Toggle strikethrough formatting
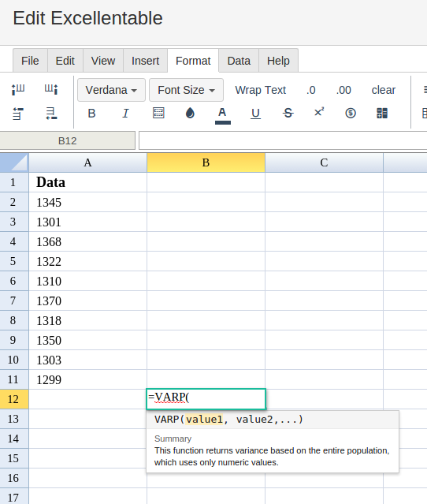This screenshot has width=427, height=504. [x=288, y=113]
